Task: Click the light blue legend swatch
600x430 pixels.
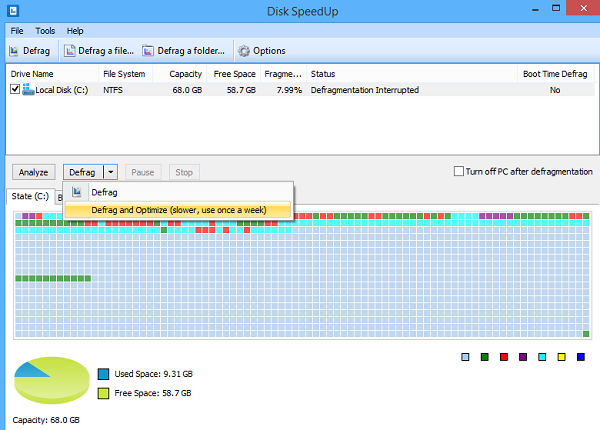Action: tap(465, 357)
